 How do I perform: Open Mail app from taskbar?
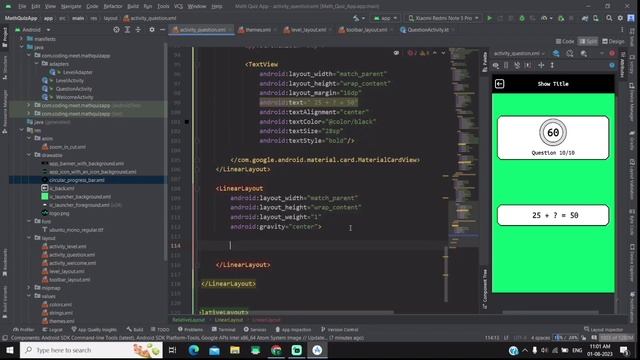pos(214,350)
